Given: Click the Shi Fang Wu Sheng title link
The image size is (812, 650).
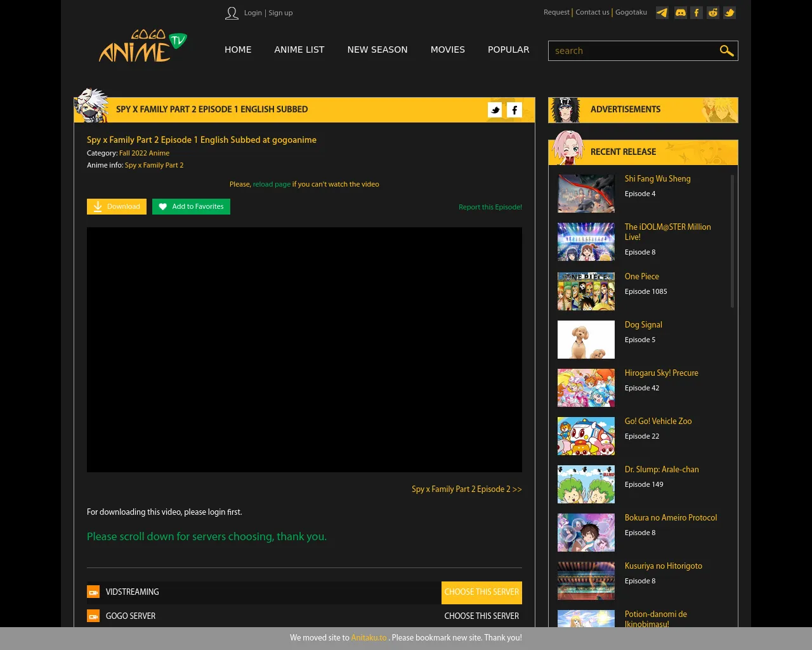Looking at the screenshot, I should coord(658,179).
